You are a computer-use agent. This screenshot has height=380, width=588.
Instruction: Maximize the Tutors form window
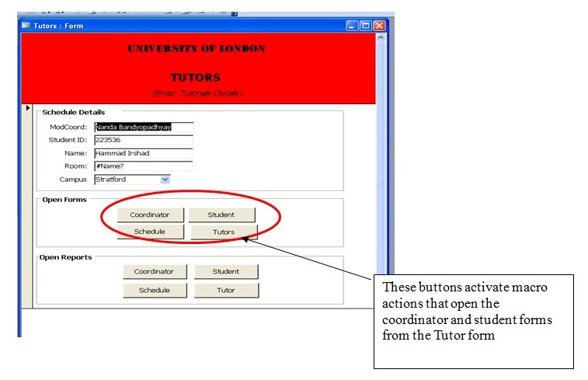coord(366,26)
